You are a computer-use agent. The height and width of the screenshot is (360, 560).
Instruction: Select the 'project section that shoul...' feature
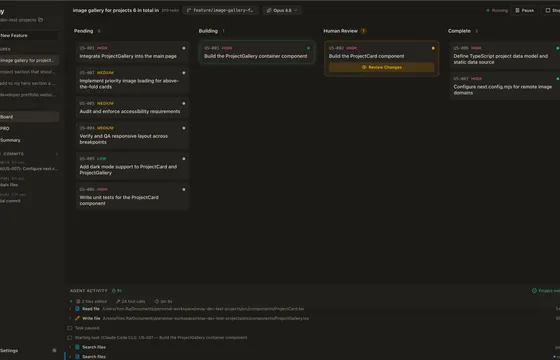pyautogui.click(x=29, y=72)
